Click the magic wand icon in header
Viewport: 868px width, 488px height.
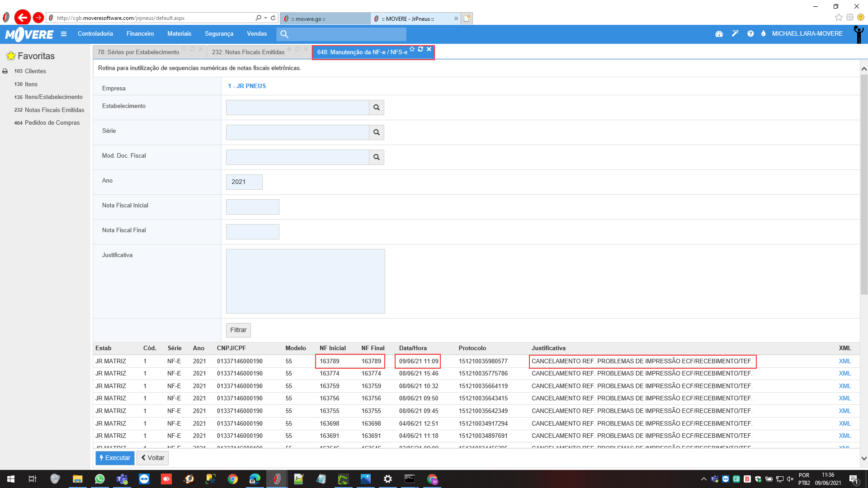coord(735,33)
